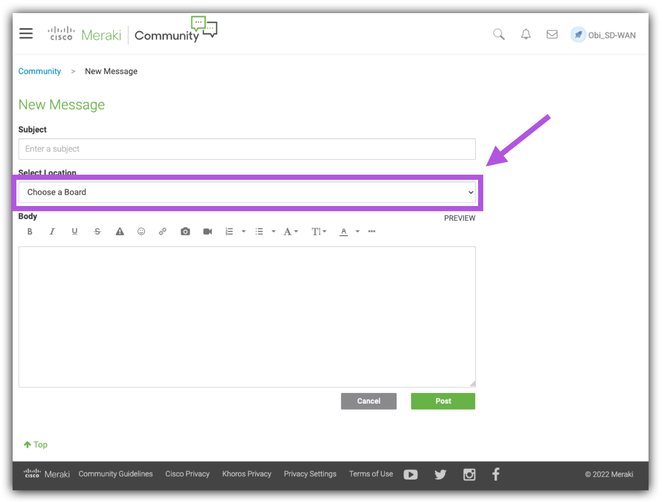Open the hamburger navigation menu

pos(26,34)
